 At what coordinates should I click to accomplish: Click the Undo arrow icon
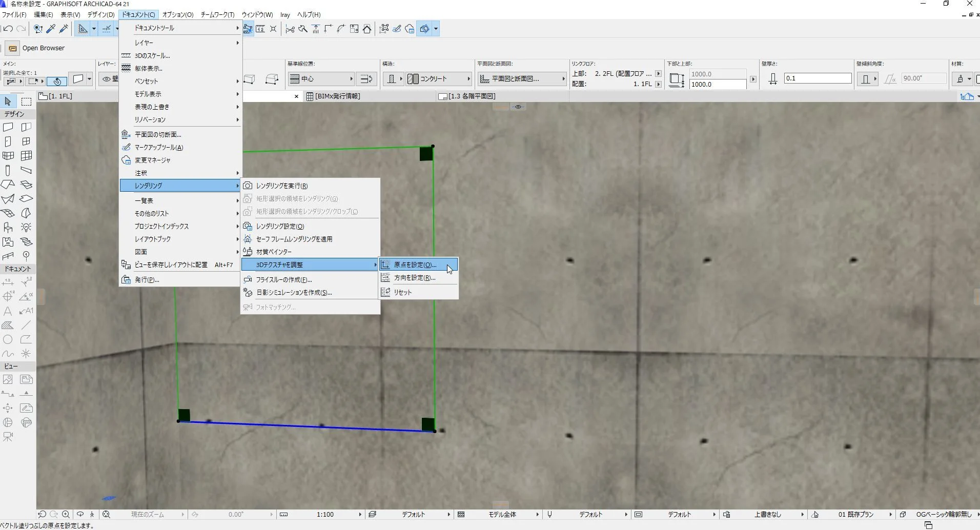coord(8,29)
